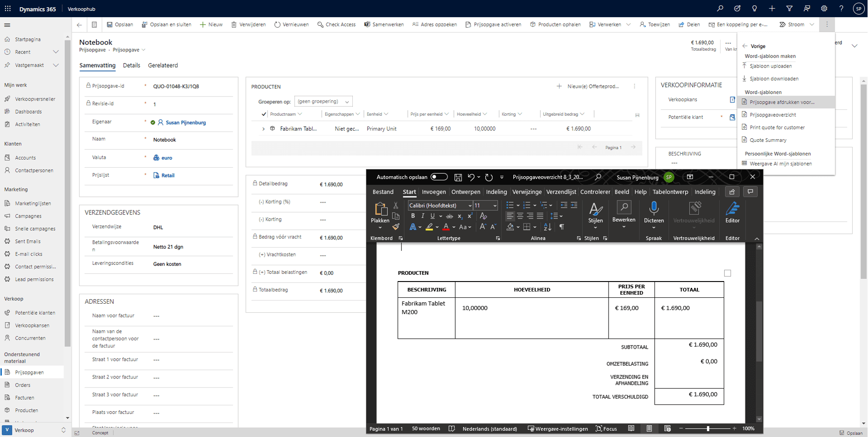Expand the Fabrikam Tablet product row

pyautogui.click(x=263, y=129)
